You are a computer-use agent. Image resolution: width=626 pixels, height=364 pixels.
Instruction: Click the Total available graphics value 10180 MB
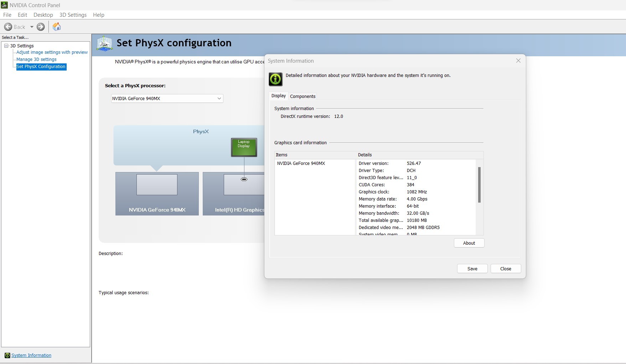(417, 220)
